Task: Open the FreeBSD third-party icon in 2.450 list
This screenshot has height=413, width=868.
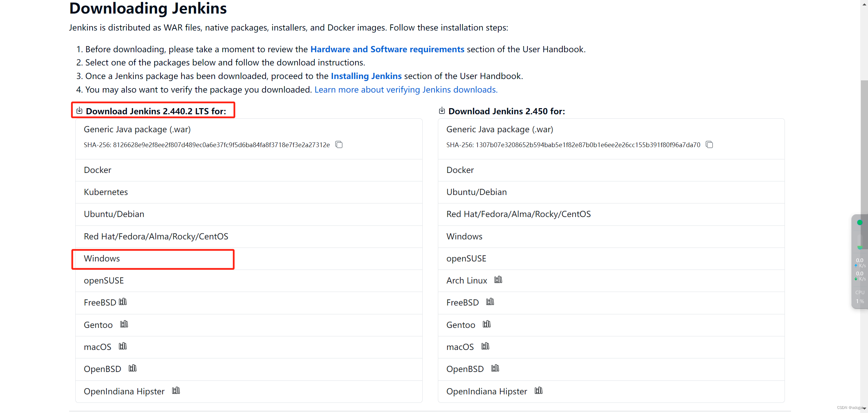Action: tap(490, 302)
